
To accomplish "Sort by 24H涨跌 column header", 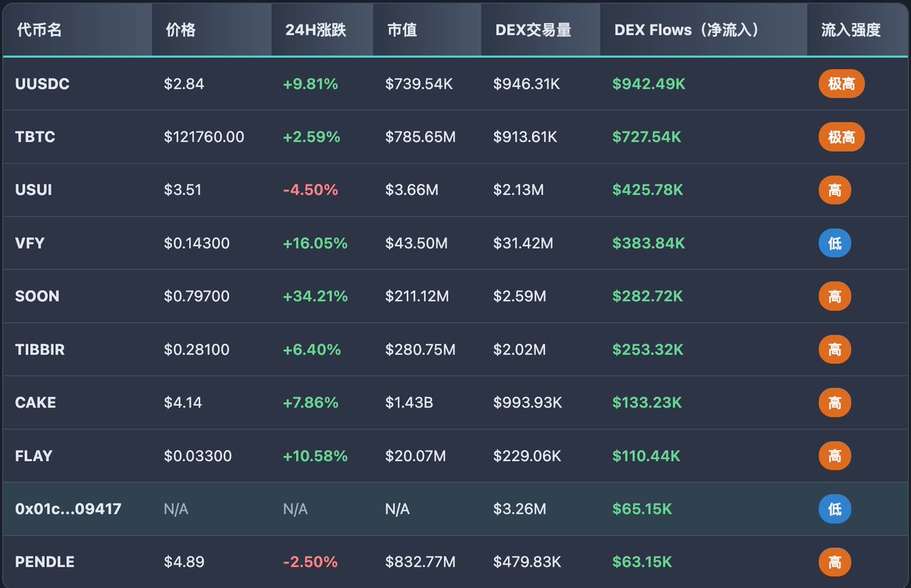I will [316, 30].
